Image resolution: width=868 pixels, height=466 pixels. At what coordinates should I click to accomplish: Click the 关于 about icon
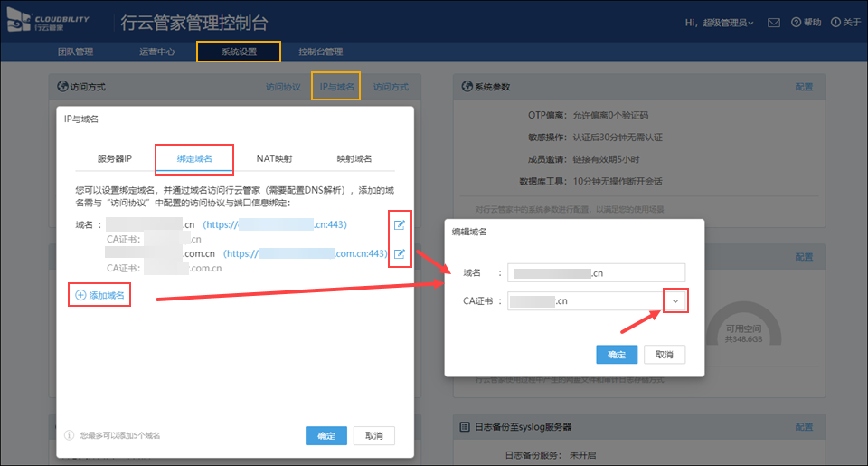tap(835, 23)
